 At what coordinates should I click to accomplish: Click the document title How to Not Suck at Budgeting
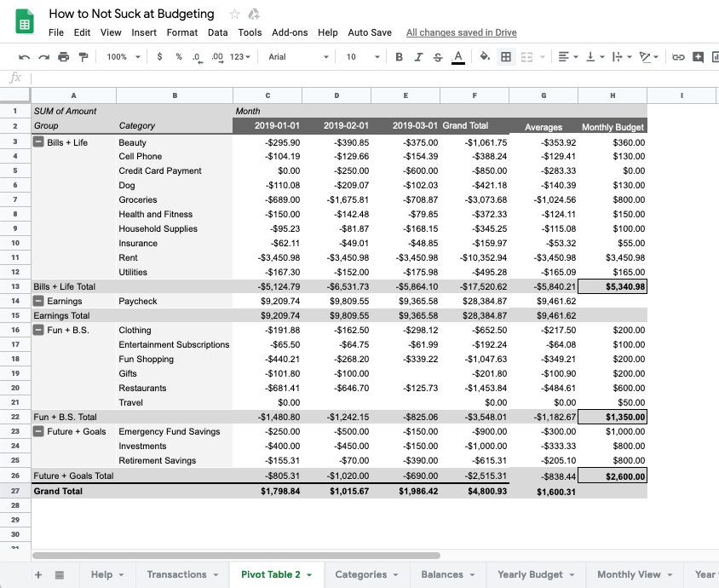(x=131, y=14)
